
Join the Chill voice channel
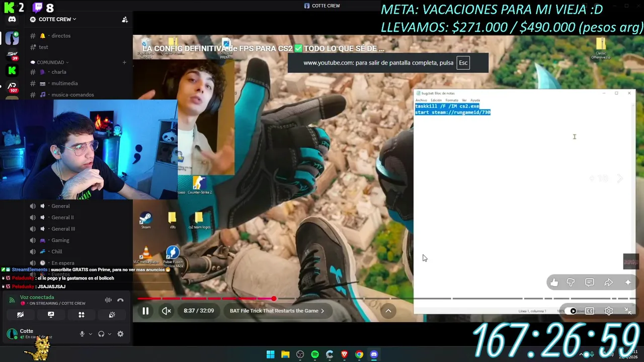pyautogui.click(x=57, y=251)
